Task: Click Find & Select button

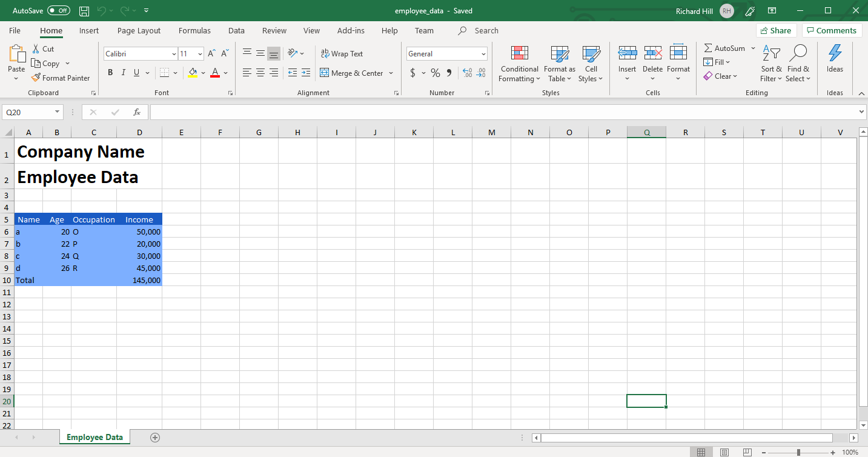Action: tap(798, 64)
